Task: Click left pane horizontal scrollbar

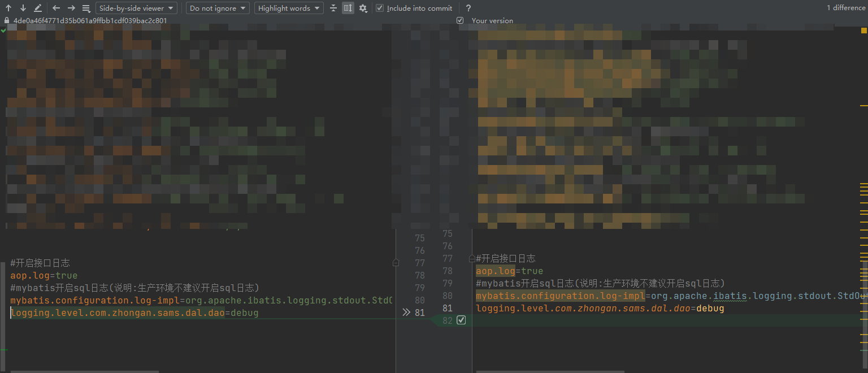Action: click(85, 371)
